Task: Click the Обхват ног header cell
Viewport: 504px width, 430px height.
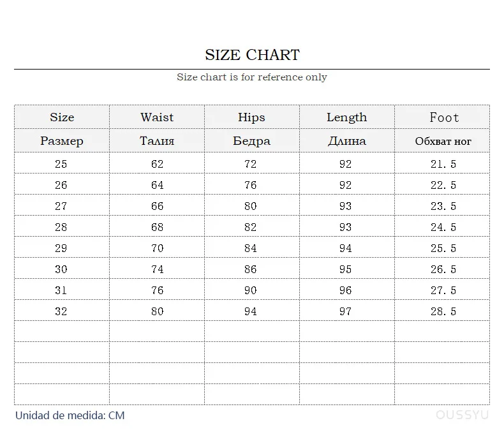Action: pos(443,141)
